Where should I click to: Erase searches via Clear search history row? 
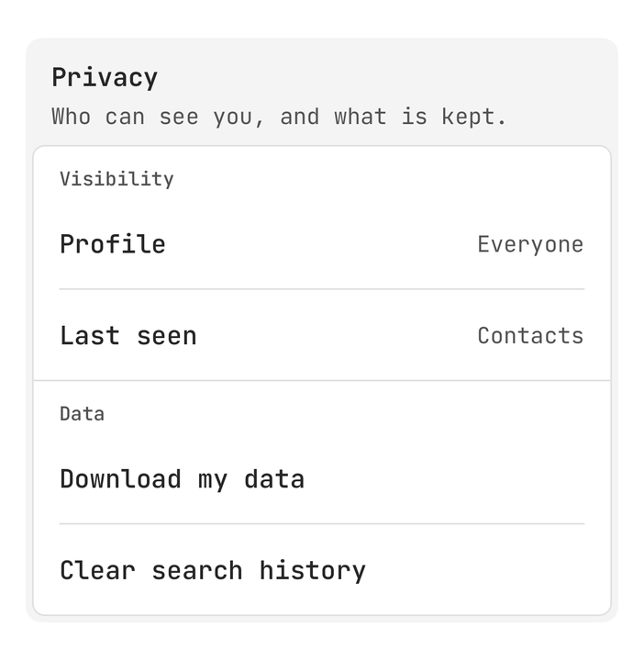point(322,570)
